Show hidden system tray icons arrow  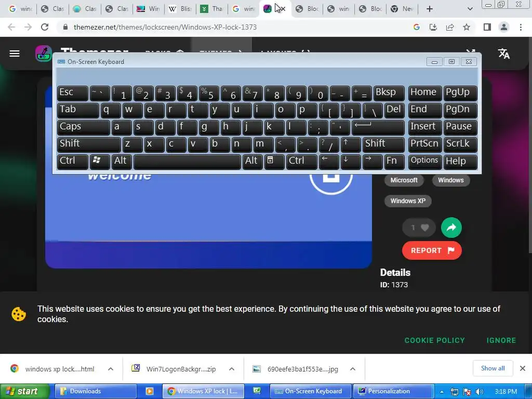point(442,392)
